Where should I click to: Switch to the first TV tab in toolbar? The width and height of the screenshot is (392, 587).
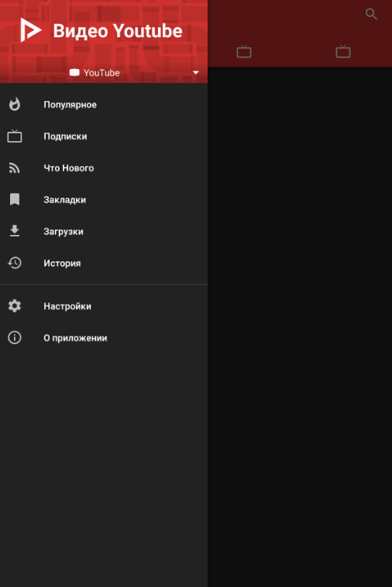[244, 51]
